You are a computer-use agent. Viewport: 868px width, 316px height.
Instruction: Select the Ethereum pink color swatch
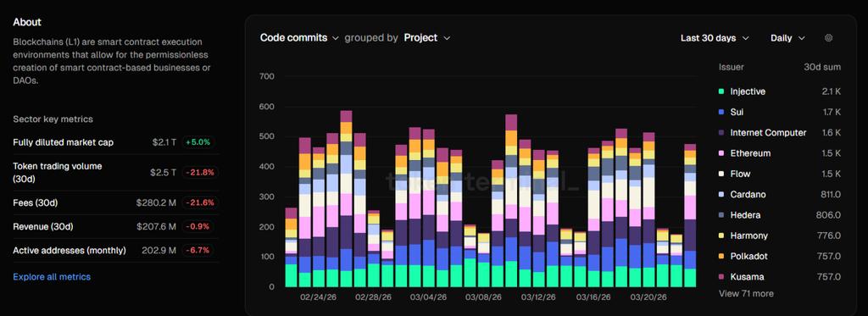click(721, 153)
